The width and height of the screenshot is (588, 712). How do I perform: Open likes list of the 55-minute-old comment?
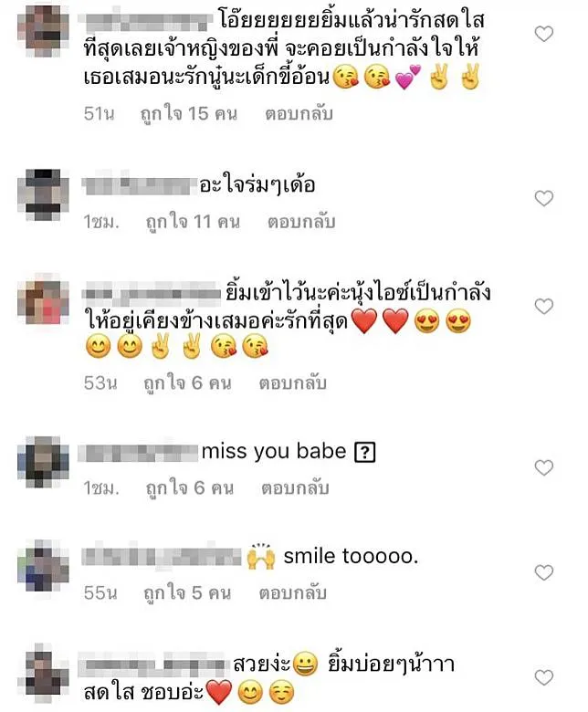coord(187,593)
